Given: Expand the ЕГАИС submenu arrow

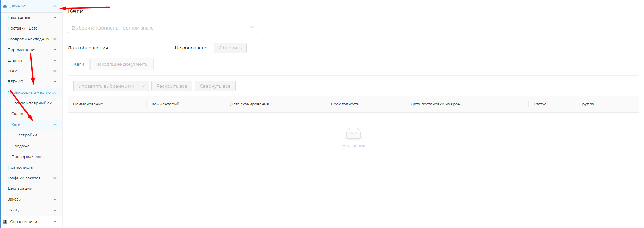Looking at the screenshot, I should tap(55, 71).
